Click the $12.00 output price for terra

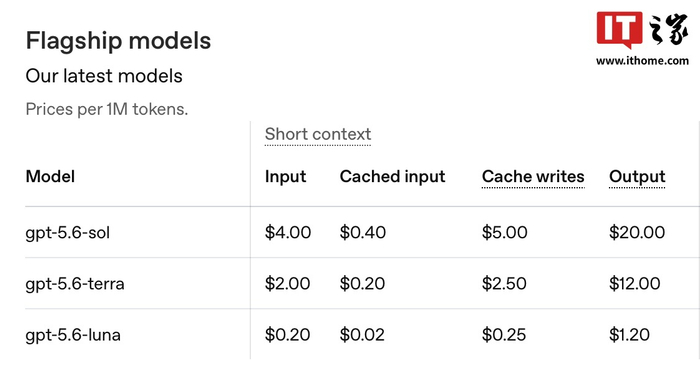point(634,283)
